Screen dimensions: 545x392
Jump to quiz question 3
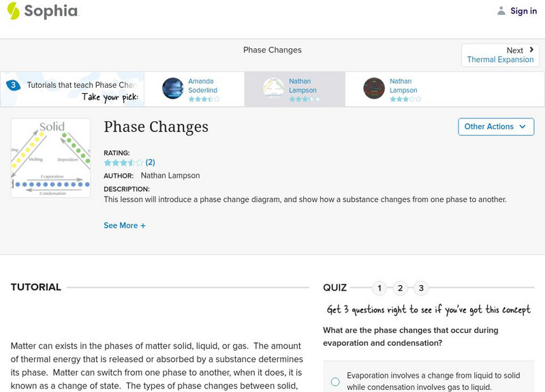pos(422,288)
